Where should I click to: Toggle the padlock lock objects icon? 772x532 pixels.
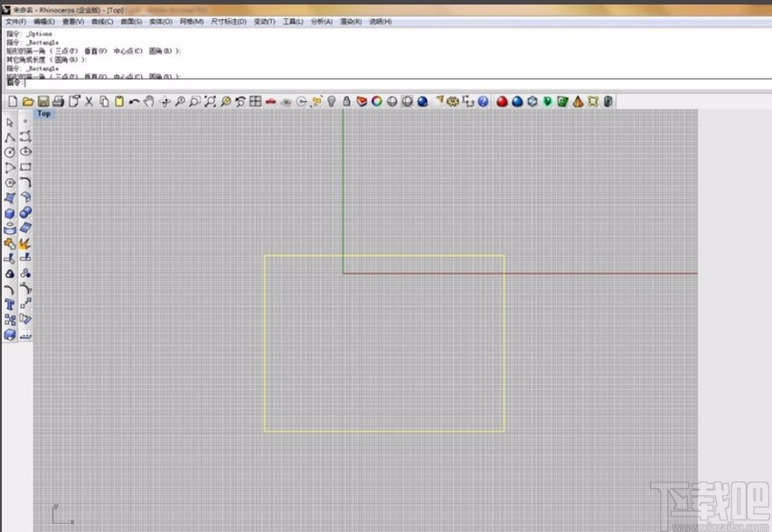tap(346, 101)
